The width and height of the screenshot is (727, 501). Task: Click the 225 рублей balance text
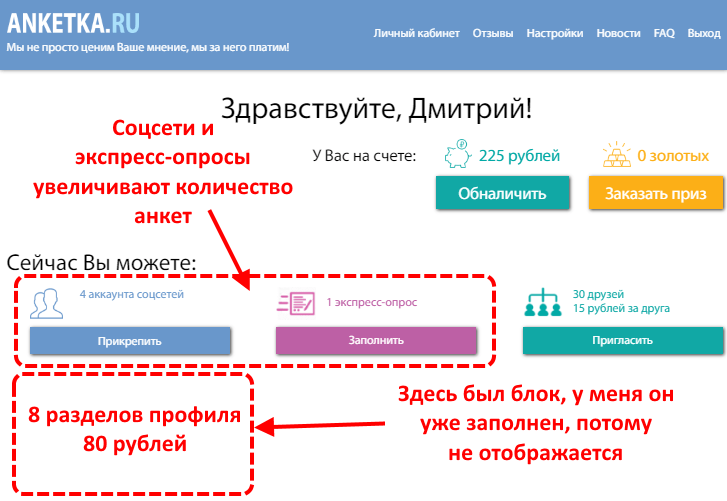click(x=519, y=156)
